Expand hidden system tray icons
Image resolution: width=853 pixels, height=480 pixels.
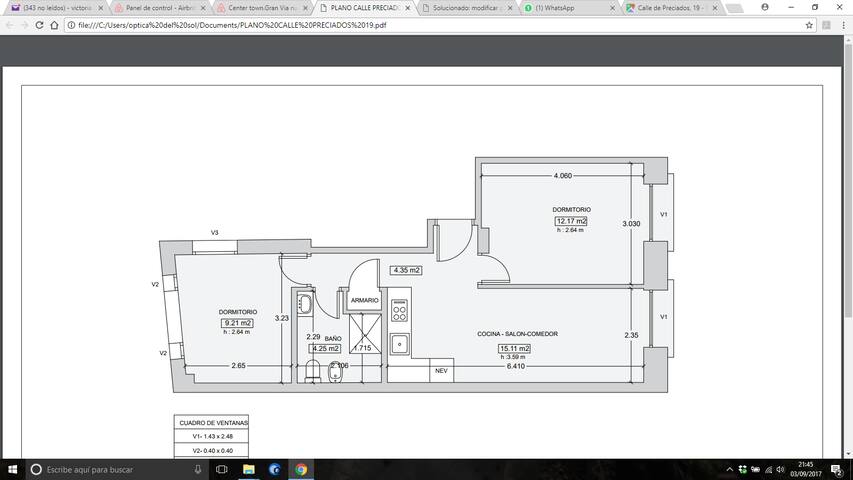point(729,469)
